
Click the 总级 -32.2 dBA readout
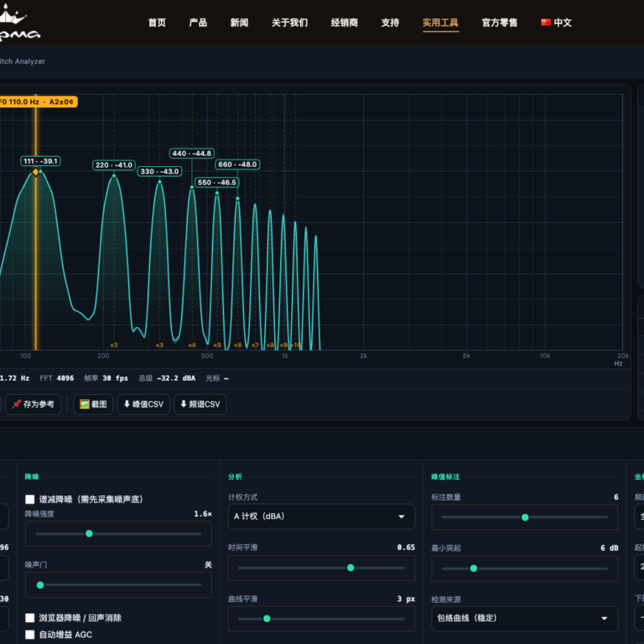point(167,378)
